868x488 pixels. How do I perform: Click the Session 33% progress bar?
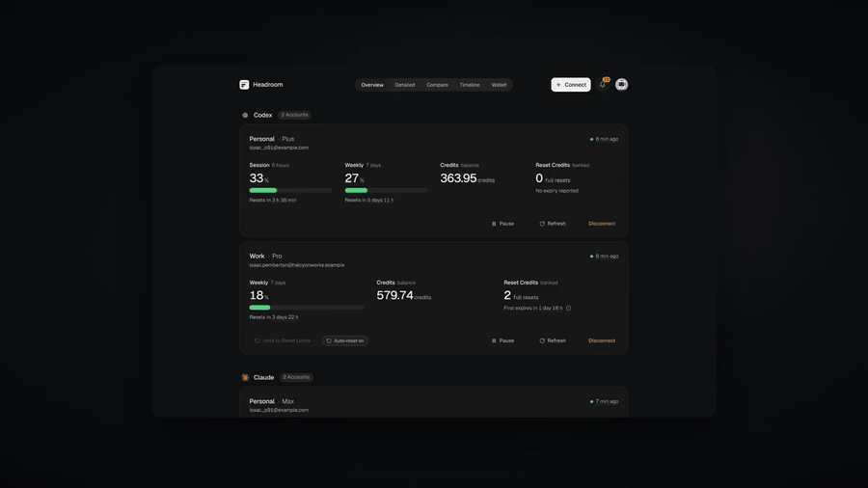(290, 190)
